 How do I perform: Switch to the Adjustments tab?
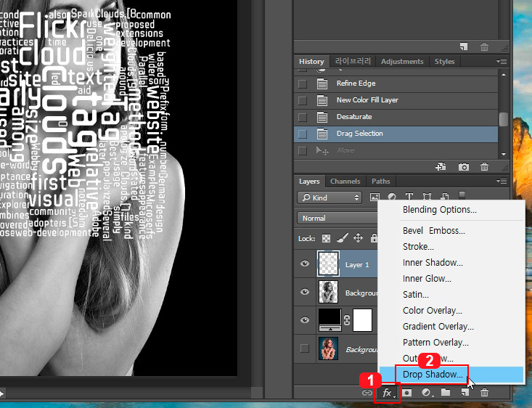(x=402, y=62)
